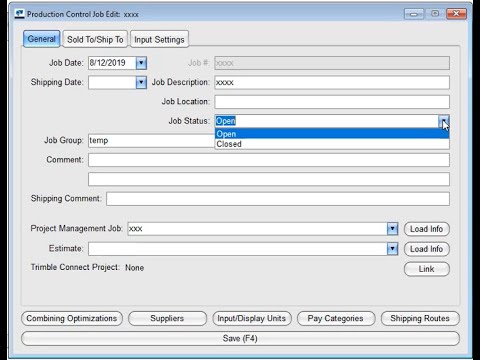Maximize the Job Edit window
This screenshot has height=360, width=480.
[435, 14]
